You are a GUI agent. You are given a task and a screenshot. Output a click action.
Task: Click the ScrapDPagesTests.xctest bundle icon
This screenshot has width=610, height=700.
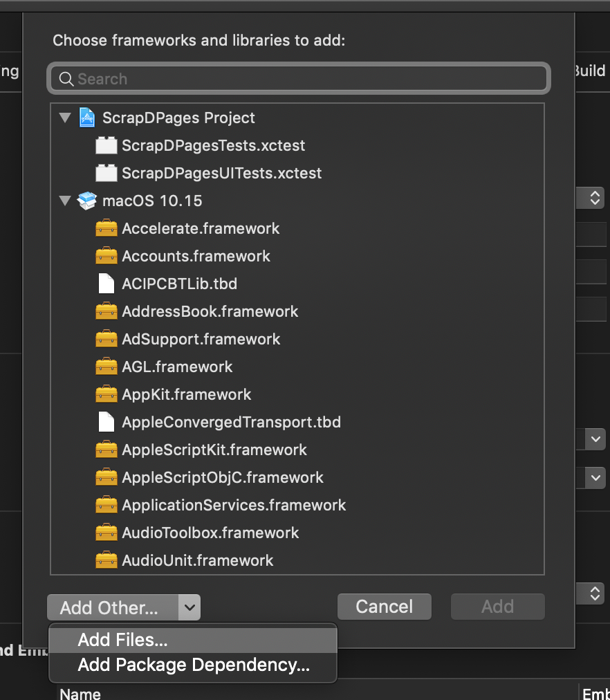[107, 145]
